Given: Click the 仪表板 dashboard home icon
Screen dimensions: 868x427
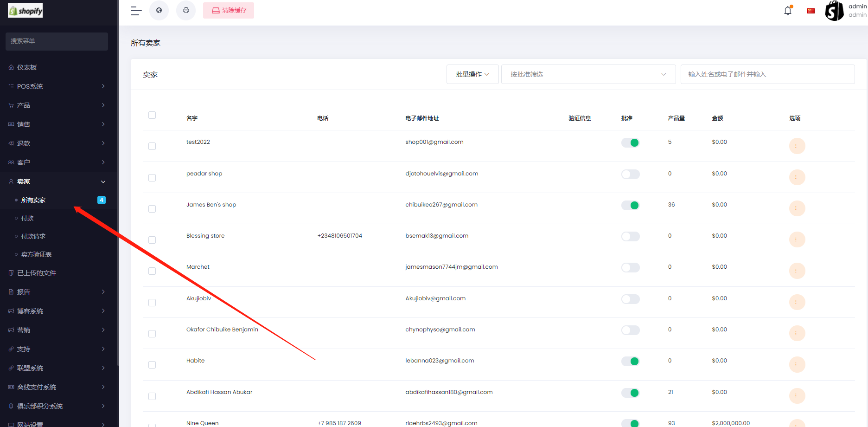Looking at the screenshot, I should click(x=11, y=67).
